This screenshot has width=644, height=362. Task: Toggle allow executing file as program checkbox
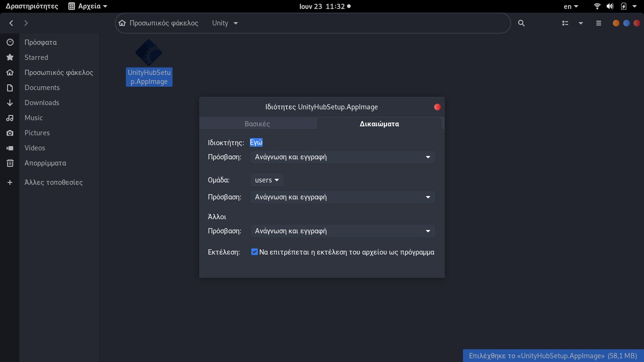tap(255, 252)
